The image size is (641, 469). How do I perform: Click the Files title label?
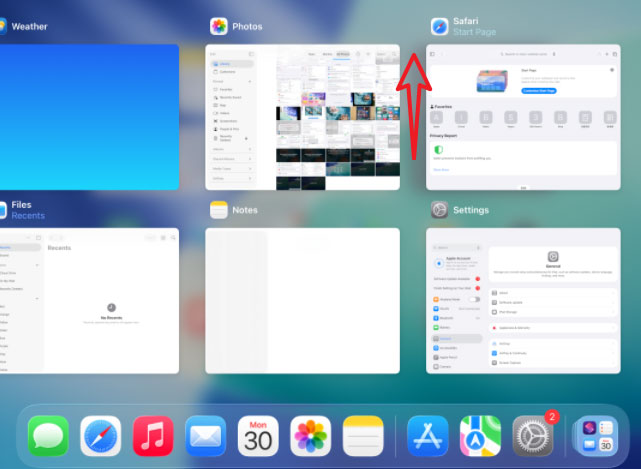pos(21,205)
